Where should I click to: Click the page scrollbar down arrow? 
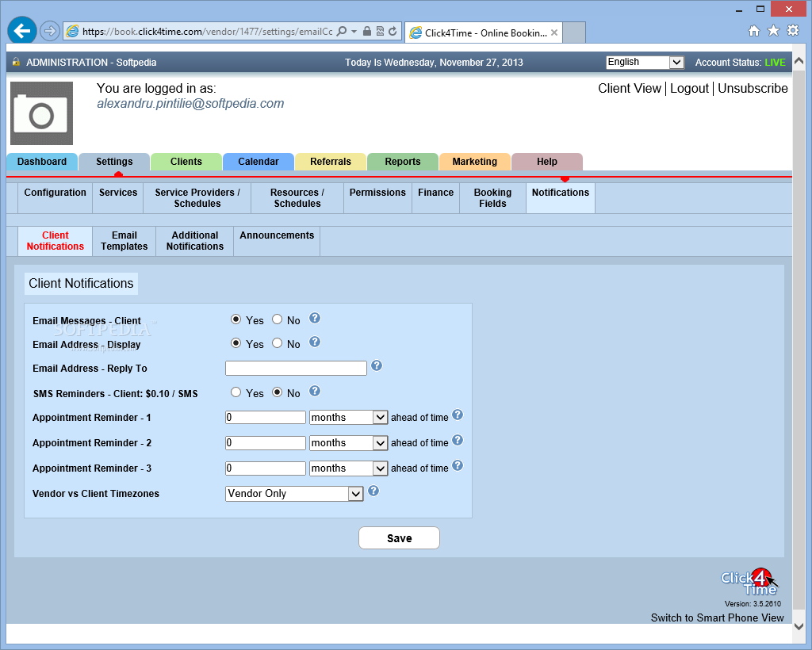798,625
